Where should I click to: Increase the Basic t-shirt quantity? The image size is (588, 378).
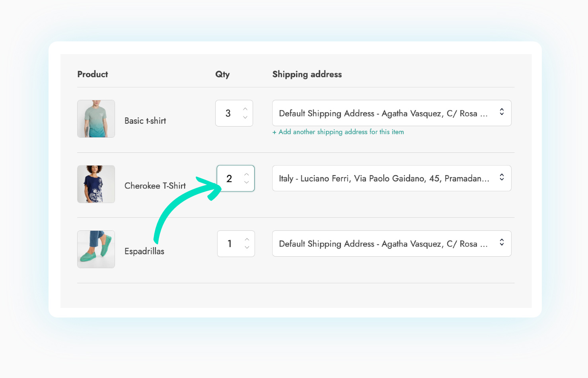point(245,108)
